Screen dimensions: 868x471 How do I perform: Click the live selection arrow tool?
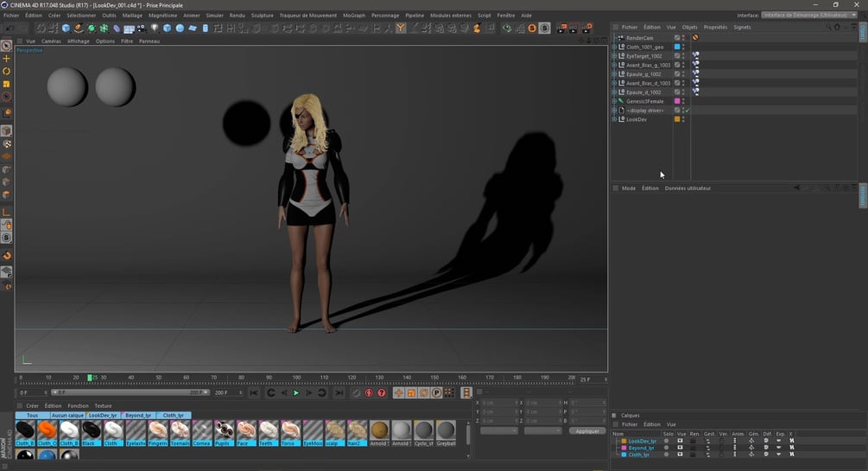click(7, 46)
